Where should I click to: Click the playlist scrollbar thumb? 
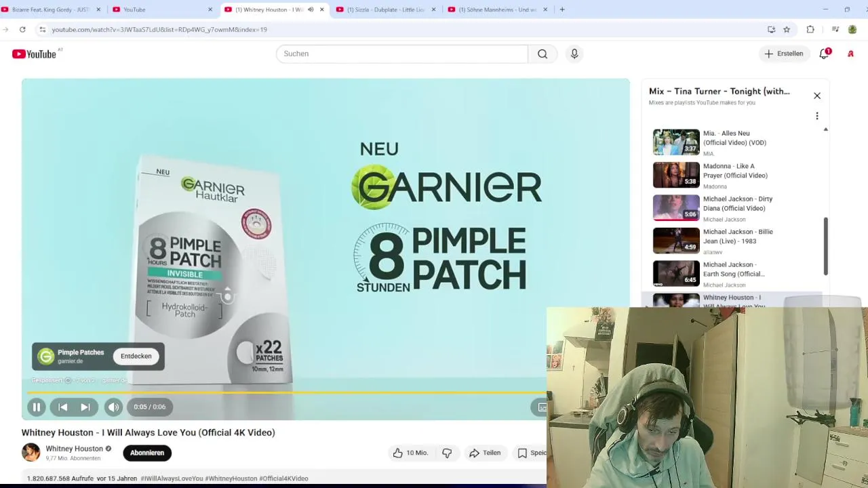pyautogui.click(x=825, y=246)
